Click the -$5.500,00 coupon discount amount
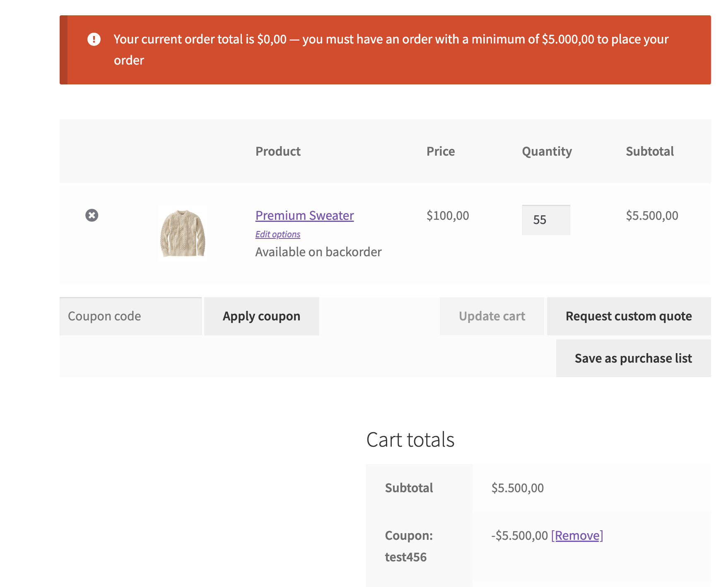 pos(520,535)
